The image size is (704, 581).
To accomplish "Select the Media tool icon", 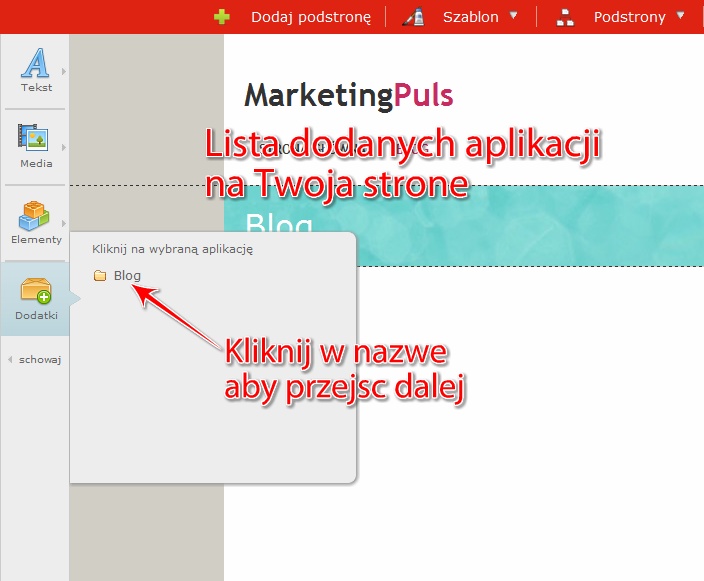I will coord(34,138).
